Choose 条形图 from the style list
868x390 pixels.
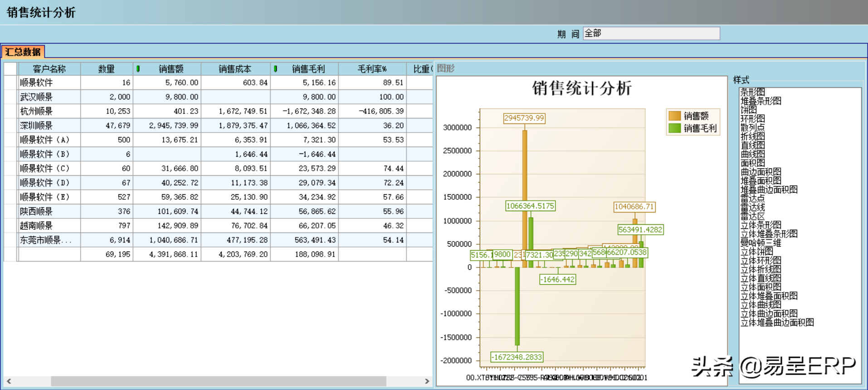point(752,92)
